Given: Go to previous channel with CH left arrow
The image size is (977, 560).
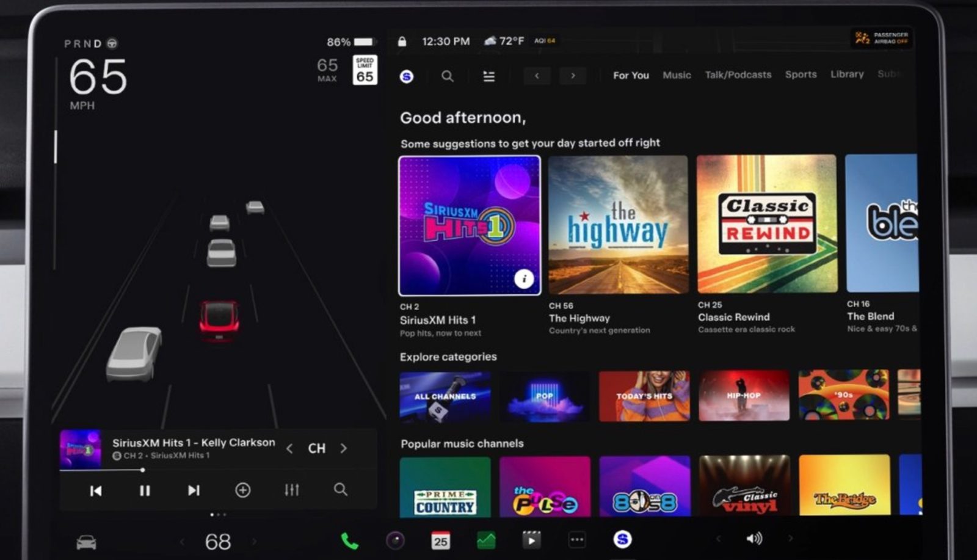Looking at the screenshot, I should (289, 449).
